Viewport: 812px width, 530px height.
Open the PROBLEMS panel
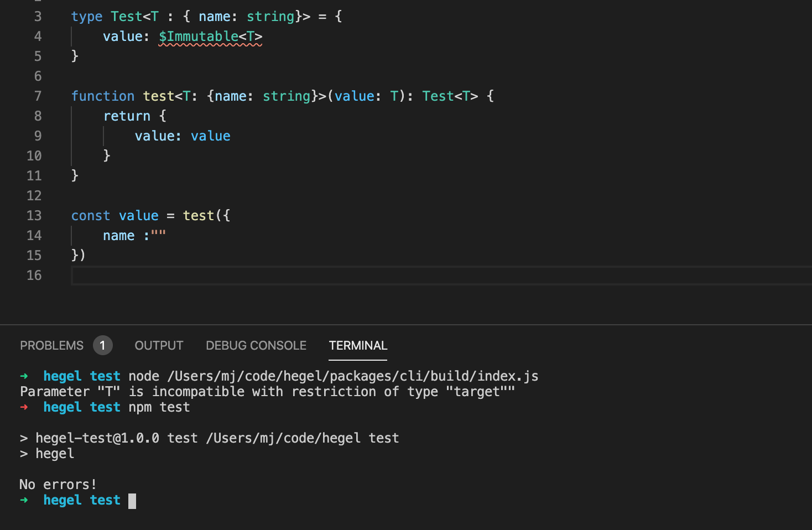51,345
